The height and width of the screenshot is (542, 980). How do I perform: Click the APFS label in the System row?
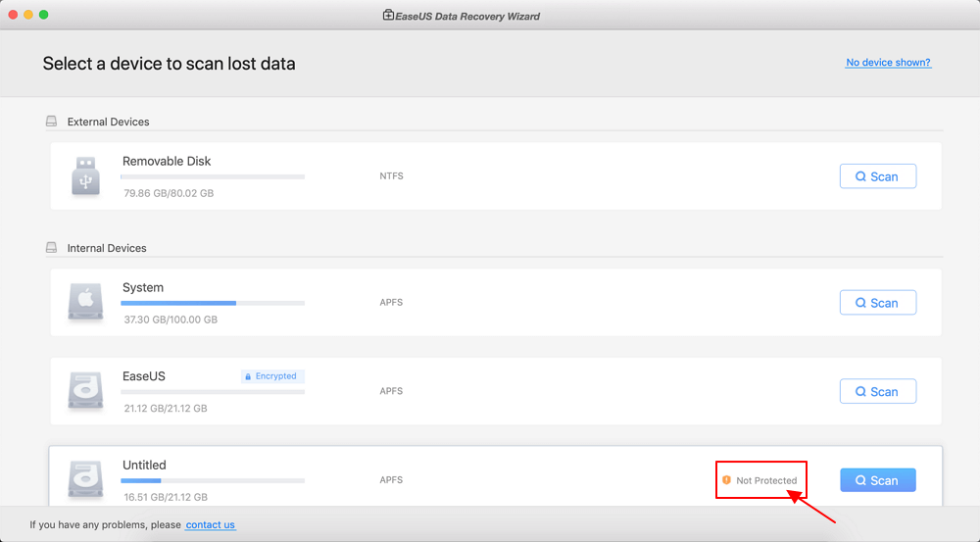point(391,303)
